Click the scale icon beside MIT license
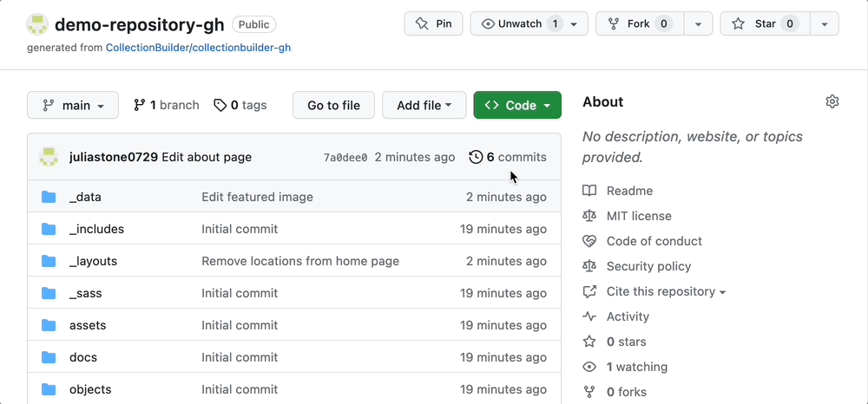868x404 pixels. tap(589, 216)
